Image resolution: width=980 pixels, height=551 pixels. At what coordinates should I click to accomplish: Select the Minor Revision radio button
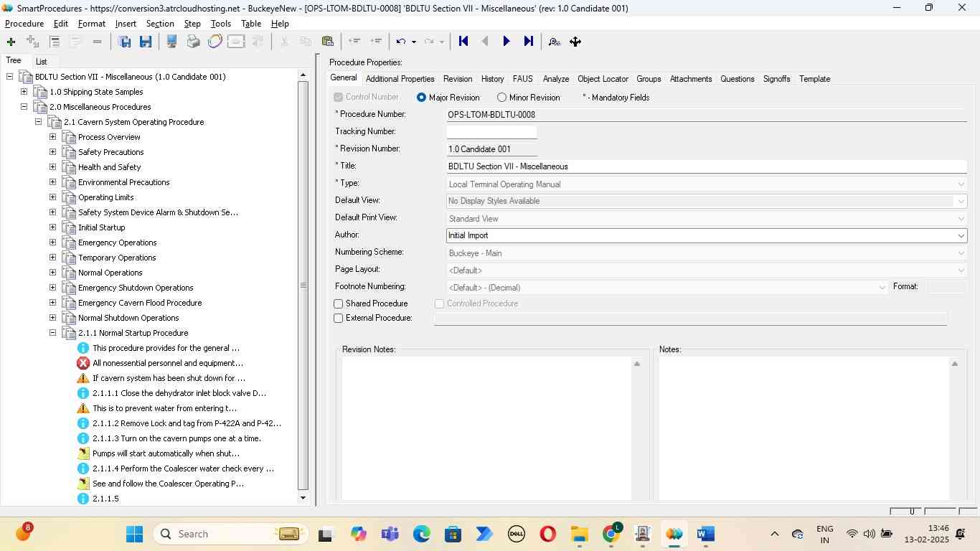tap(501, 98)
